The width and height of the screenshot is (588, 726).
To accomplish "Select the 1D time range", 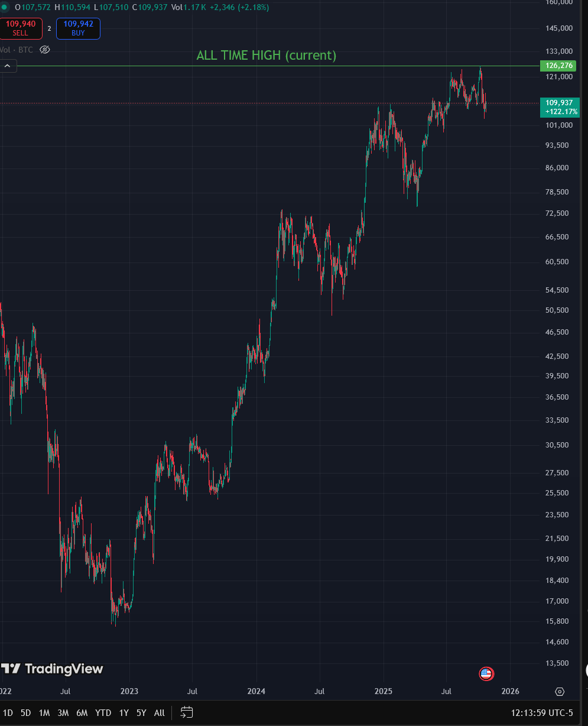I will point(8,713).
